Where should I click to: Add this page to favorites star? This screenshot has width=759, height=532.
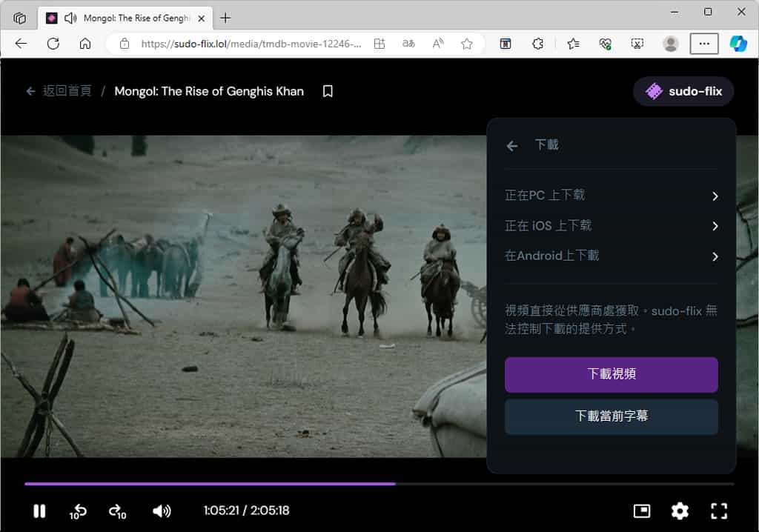467,44
